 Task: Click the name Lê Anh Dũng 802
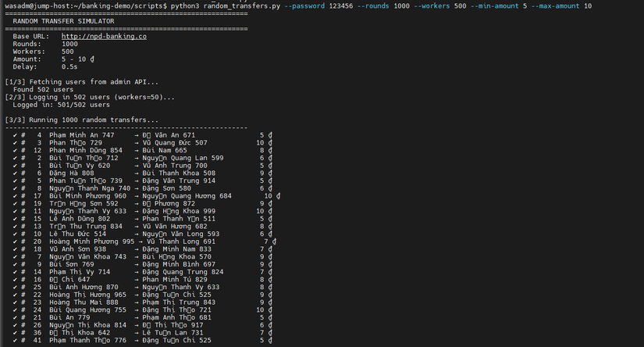[80, 219]
